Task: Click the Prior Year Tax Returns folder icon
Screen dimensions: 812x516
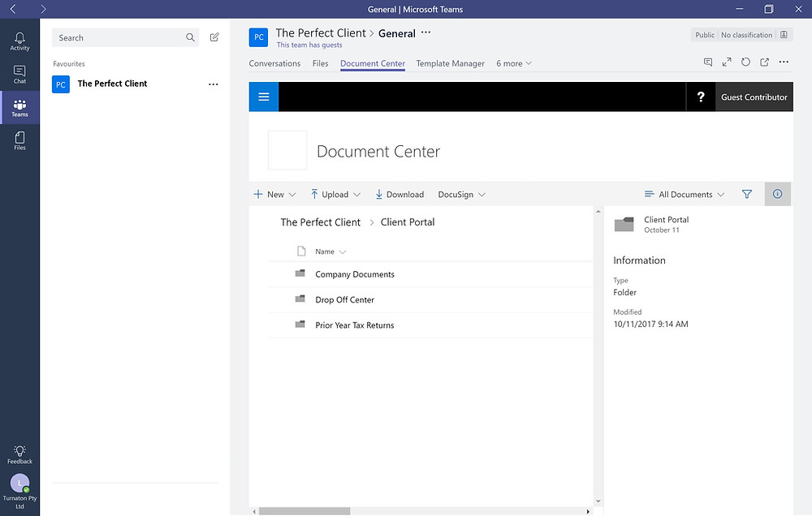Action: click(x=300, y=324)
